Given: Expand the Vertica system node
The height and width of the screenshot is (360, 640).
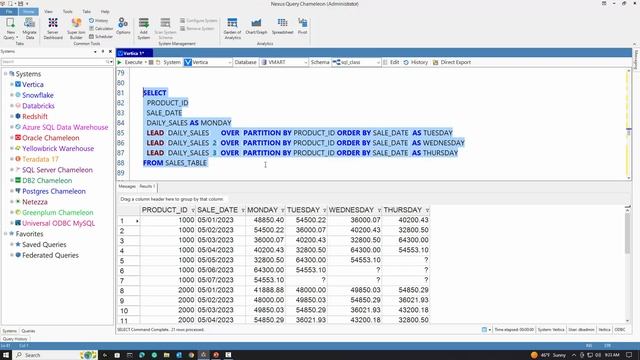Looking at the screenshot, I should (12, 84).
